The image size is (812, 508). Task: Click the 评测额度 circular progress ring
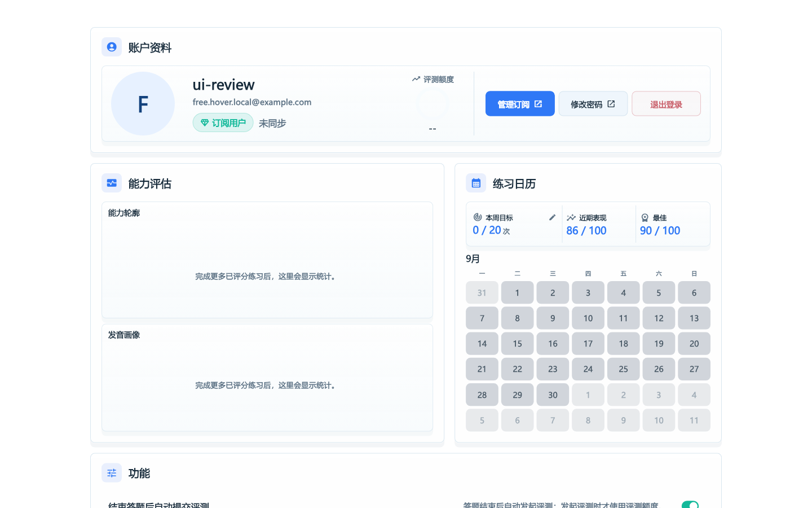point(432,103)
